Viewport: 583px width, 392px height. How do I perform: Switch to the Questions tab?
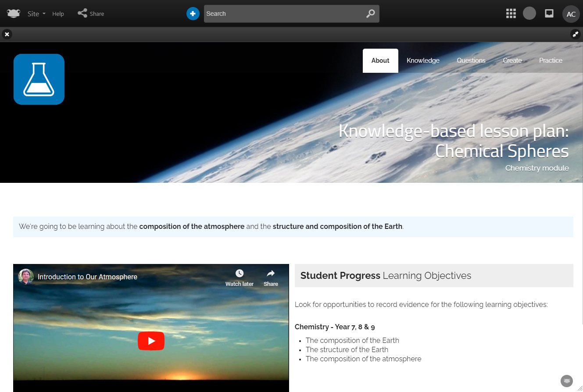point(471,61)
